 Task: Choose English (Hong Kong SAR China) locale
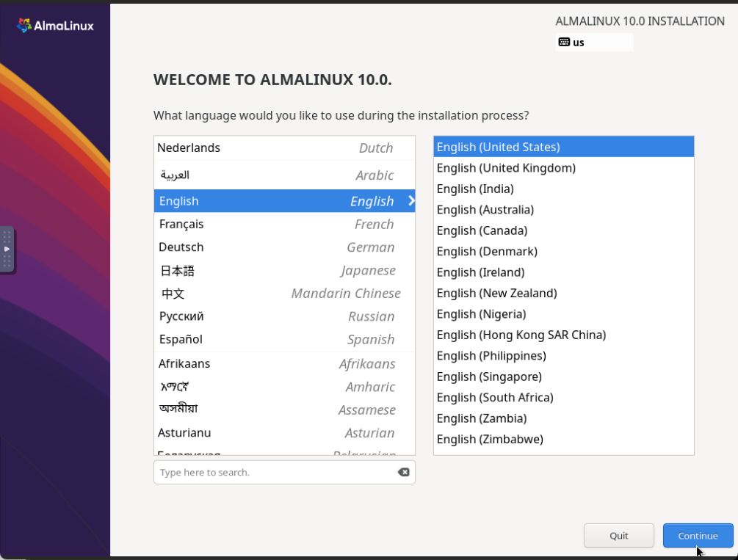(x=563, y=335)
